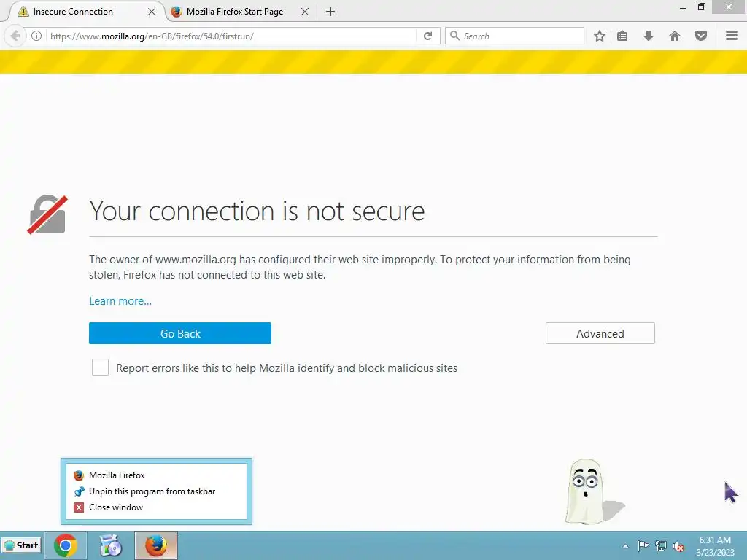Launch Google Chrome from the taskbar
747x560 pixels.
[x=66, y=545]
